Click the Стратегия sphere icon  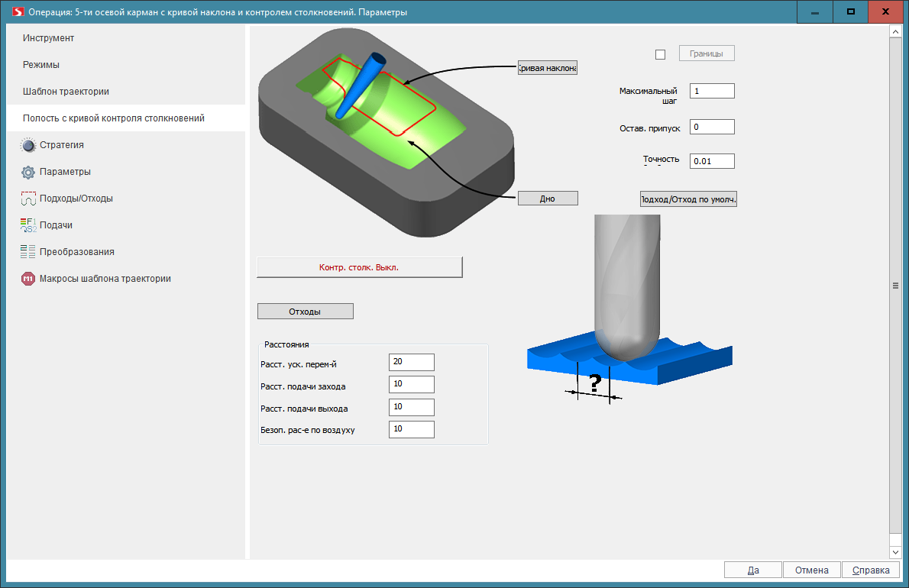pos(27,145)
